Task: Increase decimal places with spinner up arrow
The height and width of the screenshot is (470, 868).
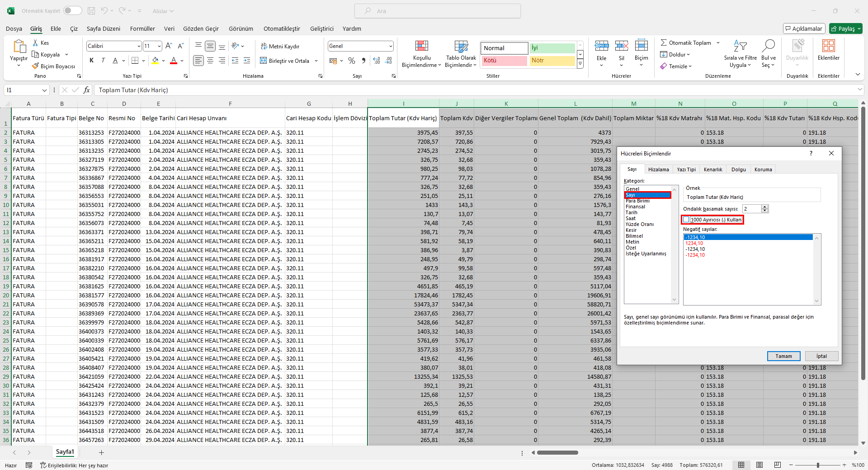Action: pos(765,207)
